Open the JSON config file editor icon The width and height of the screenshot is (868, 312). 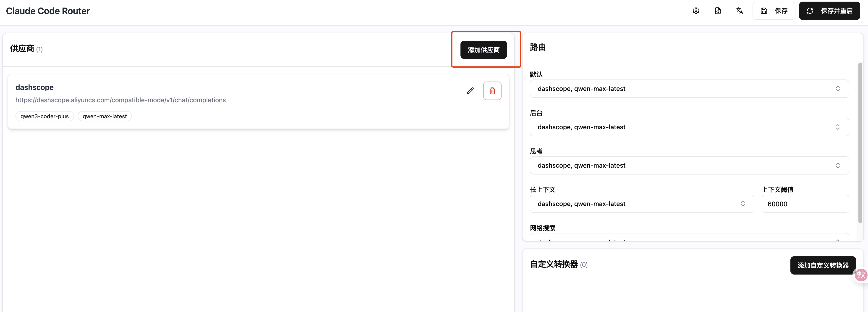pos(718,11)
